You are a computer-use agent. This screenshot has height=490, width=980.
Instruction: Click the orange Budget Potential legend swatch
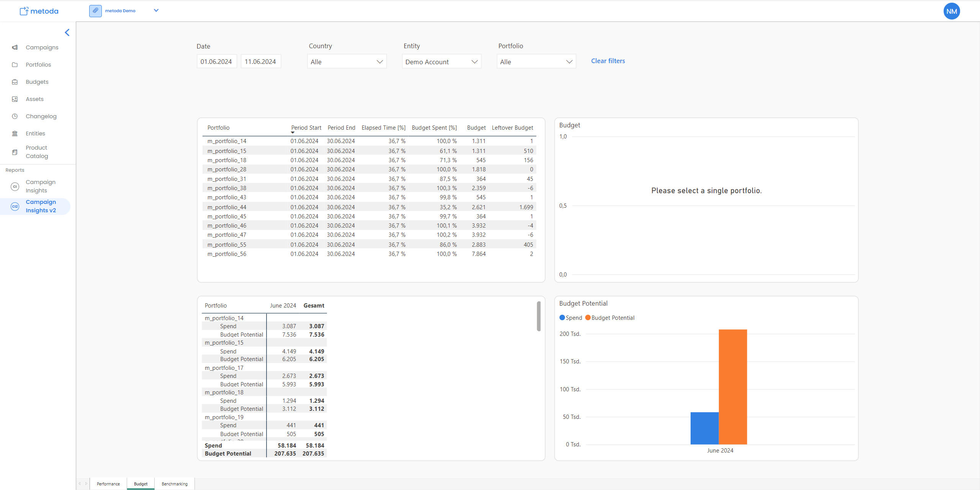tap(588, 318)
